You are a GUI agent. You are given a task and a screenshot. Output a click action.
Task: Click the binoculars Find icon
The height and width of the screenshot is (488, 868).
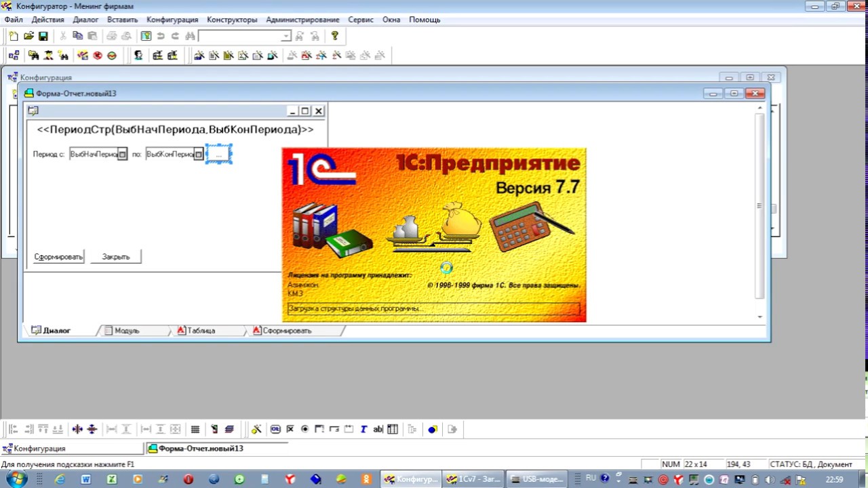pos(190,36)
